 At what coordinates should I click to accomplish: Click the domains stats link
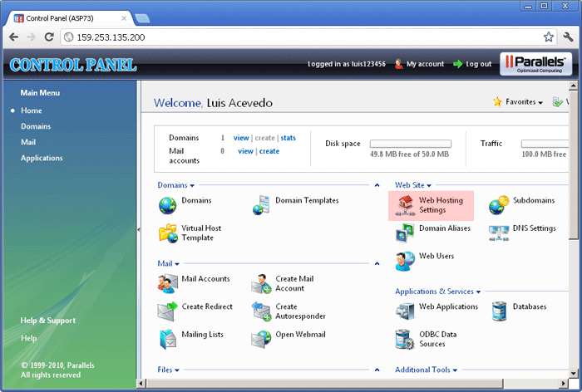point(288,138)
